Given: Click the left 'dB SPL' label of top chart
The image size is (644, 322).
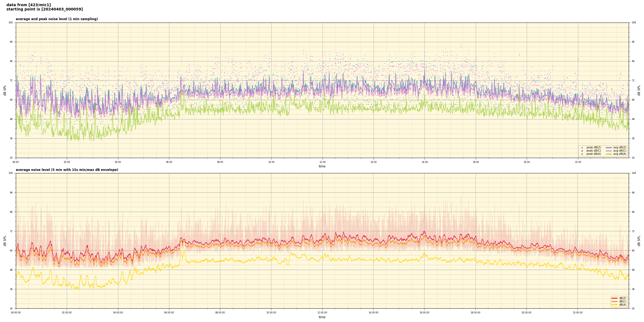Looking at the screenshot, I should pyautogui.click(x=5, y=90).
